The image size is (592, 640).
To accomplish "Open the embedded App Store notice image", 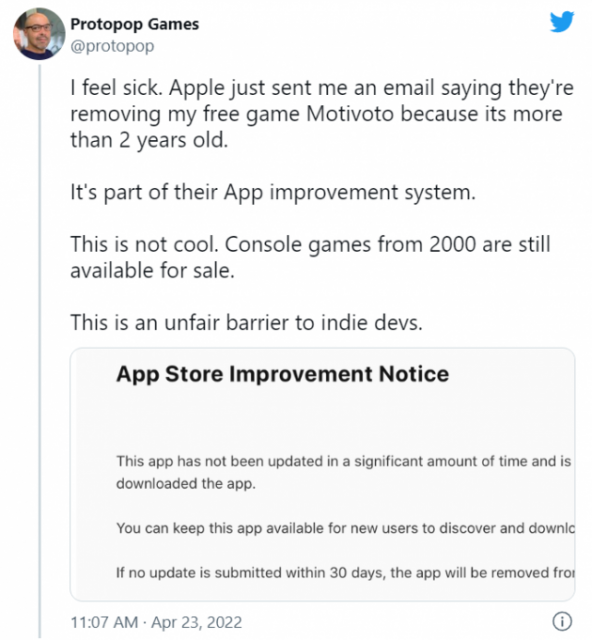I will (323, 474).
